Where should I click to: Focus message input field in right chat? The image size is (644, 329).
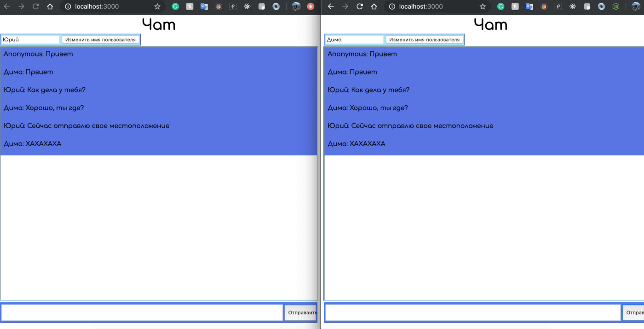(473, 312)
